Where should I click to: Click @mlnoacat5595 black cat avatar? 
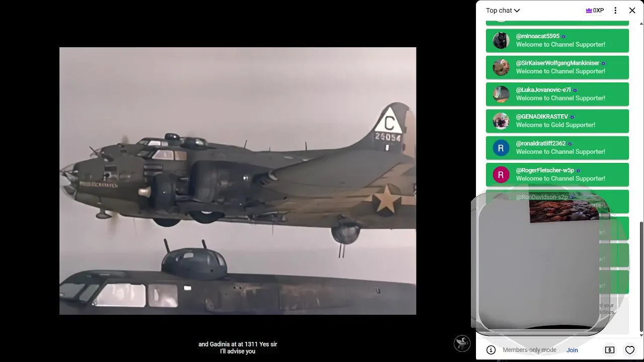(501, 41)
